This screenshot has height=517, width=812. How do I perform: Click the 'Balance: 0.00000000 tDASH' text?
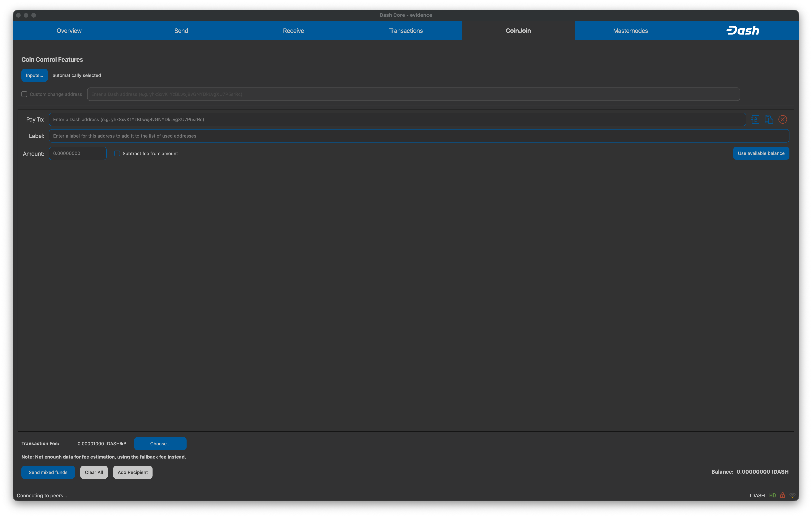[x=750, y=472]
